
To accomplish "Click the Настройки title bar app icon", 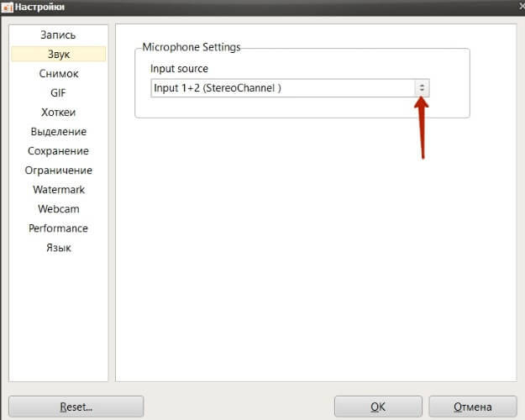I will [x=7, y=7].
